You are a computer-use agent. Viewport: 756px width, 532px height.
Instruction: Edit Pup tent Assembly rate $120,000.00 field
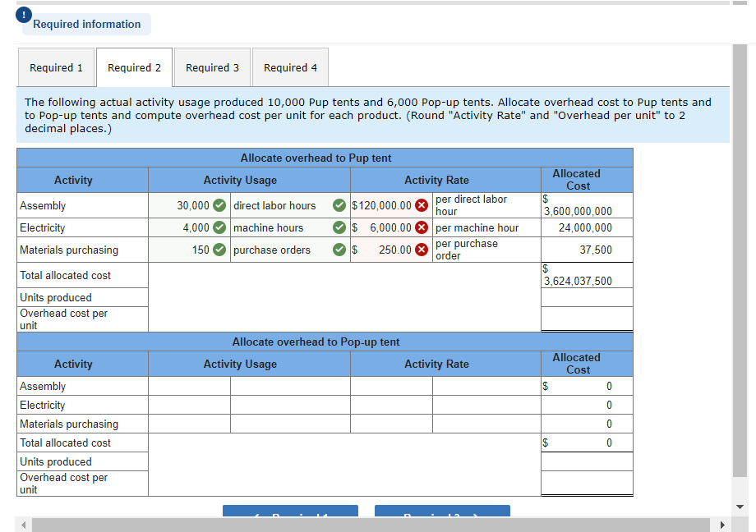(x=391, y=205)
